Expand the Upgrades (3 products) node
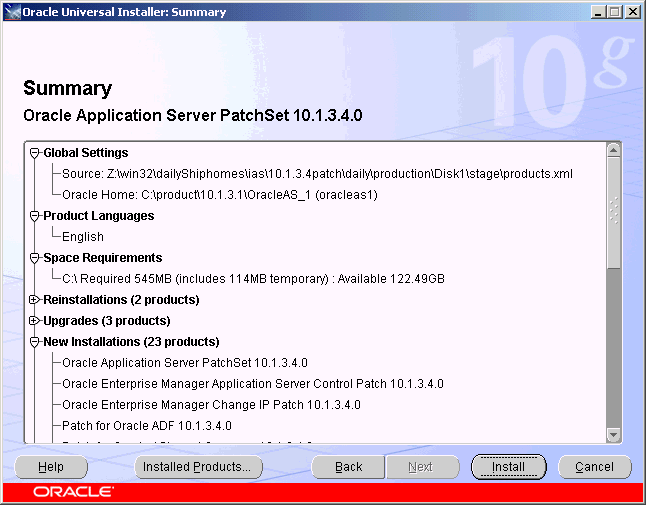 pos(35,321)
